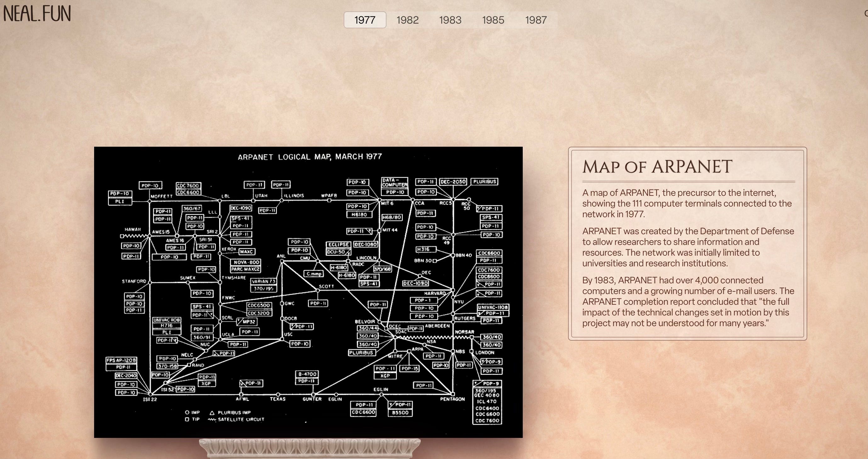Screen dimensions: 868x459
Task: Click the 'VARIAN 73' box on map
Action: (x=263, y=281)
